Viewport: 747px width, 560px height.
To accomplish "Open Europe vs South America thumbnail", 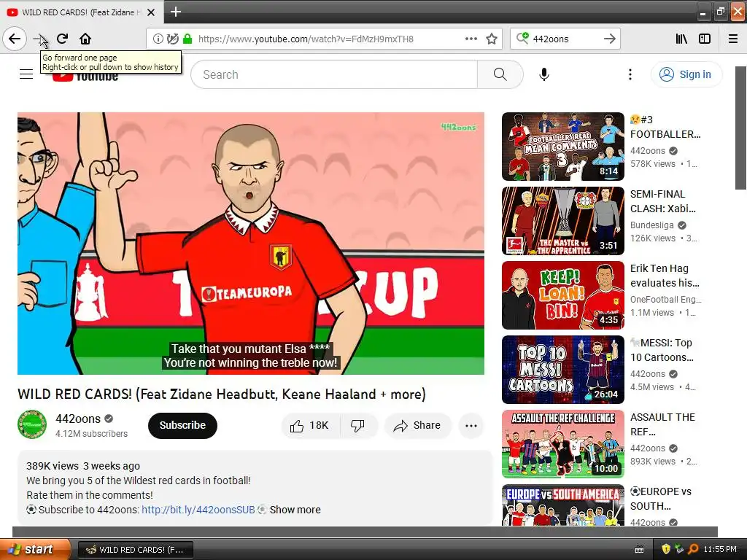I will [562, 505].
